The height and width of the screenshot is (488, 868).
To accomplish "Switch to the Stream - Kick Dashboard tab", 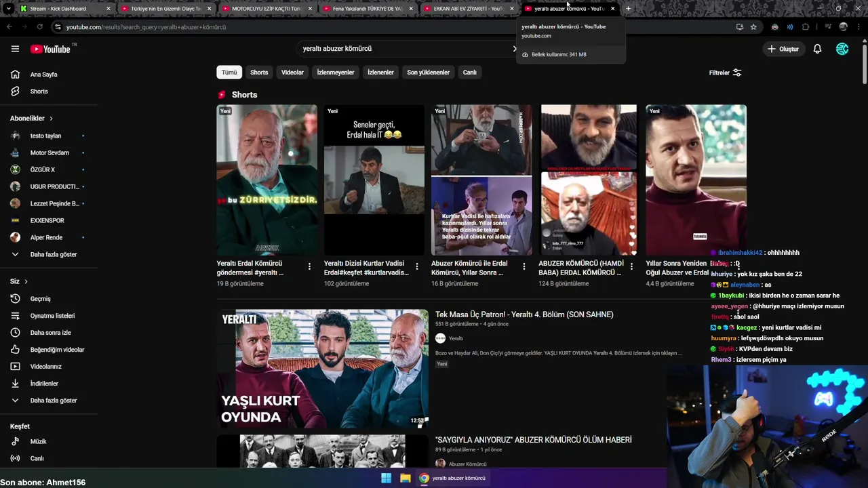I will tap(64, 9).
